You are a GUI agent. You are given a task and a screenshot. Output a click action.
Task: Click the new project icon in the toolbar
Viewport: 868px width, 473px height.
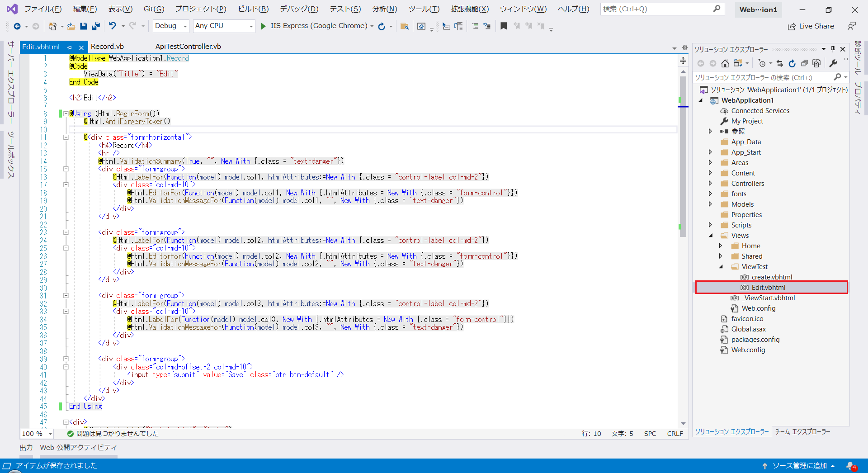53,26
